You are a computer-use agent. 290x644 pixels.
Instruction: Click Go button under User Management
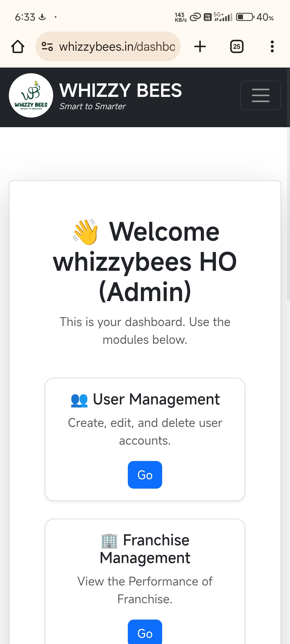point(145,475)
